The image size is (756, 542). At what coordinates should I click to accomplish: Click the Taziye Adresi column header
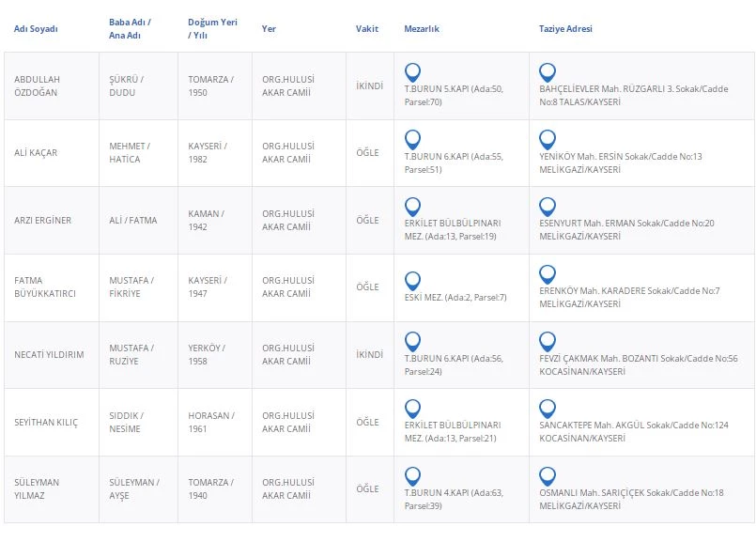tap(565, 29)
